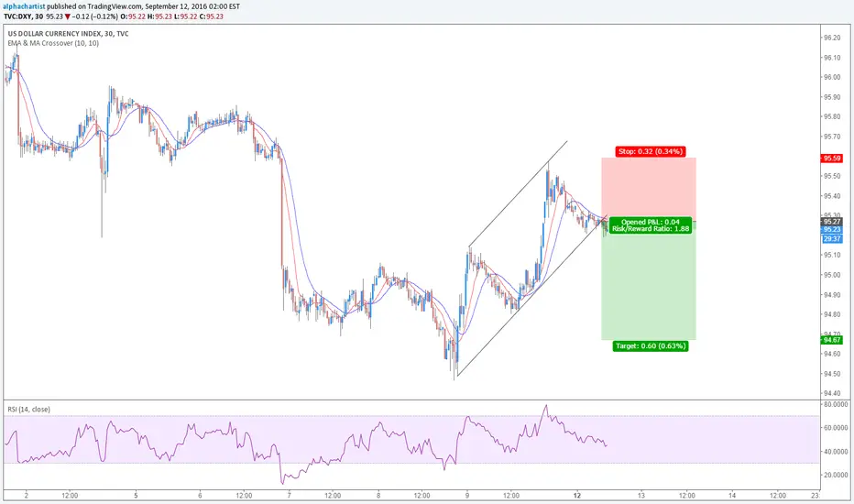Click the 96.20 price axis label
The height and width of the screenshot is (504, 854).
832,38
